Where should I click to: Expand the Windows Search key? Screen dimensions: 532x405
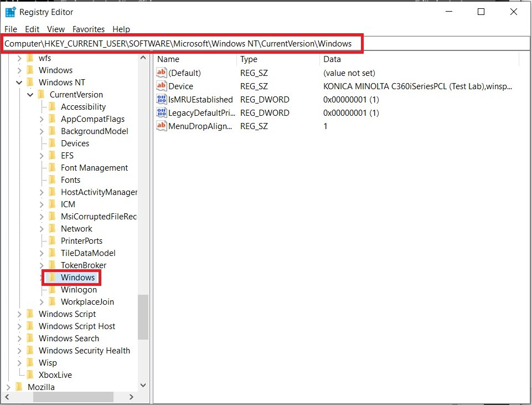tap(20, 339)
